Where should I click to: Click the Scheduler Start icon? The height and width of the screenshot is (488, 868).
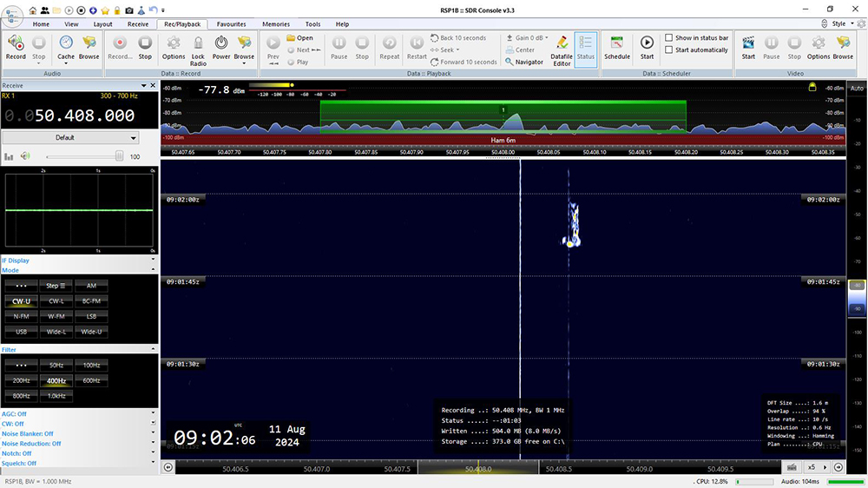coord(647,47)
